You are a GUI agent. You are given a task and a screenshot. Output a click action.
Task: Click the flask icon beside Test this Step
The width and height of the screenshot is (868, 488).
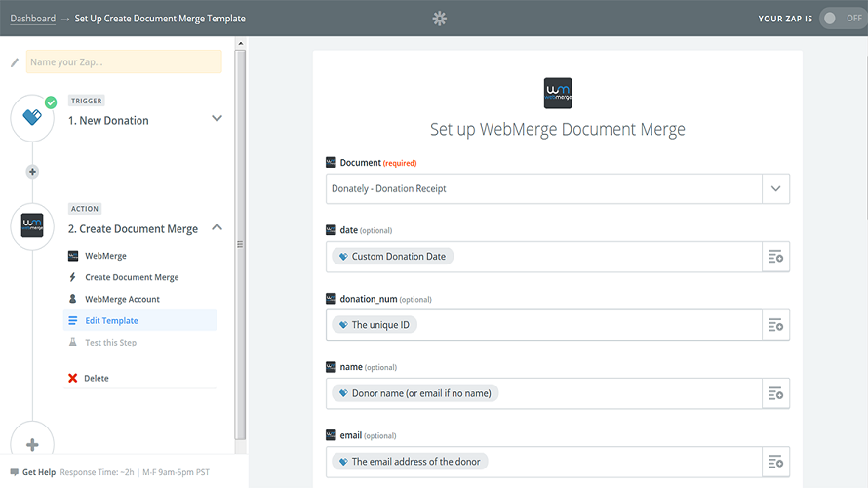click(72, 342)
